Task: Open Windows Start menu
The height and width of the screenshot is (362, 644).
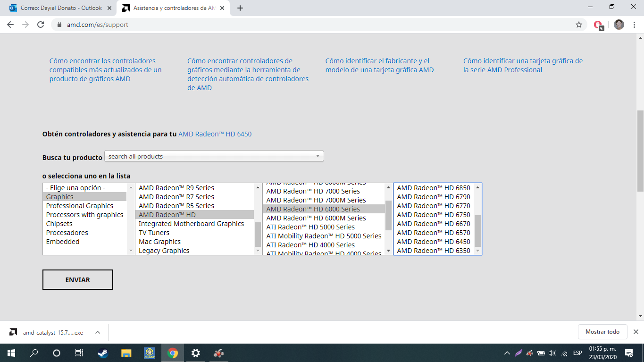Action: tap(11, 353)
